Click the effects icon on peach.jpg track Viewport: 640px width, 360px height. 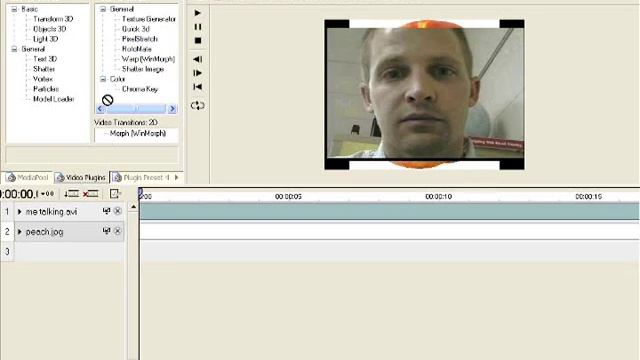tap(107, 231)
